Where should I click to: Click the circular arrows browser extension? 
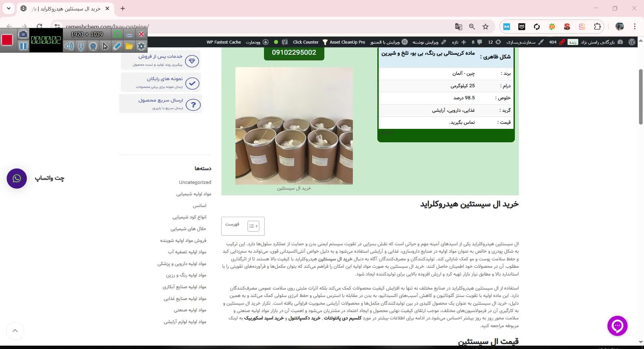[x=537, y=27]
